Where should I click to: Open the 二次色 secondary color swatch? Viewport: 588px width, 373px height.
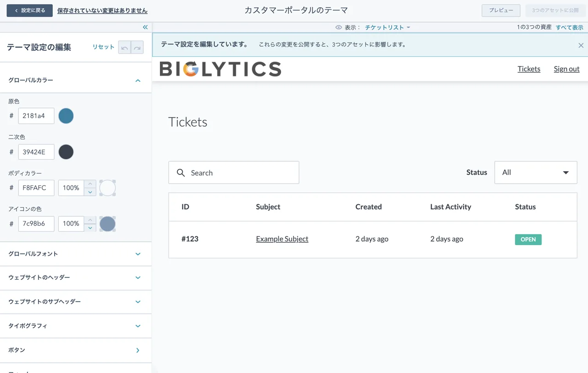point(66,152)
